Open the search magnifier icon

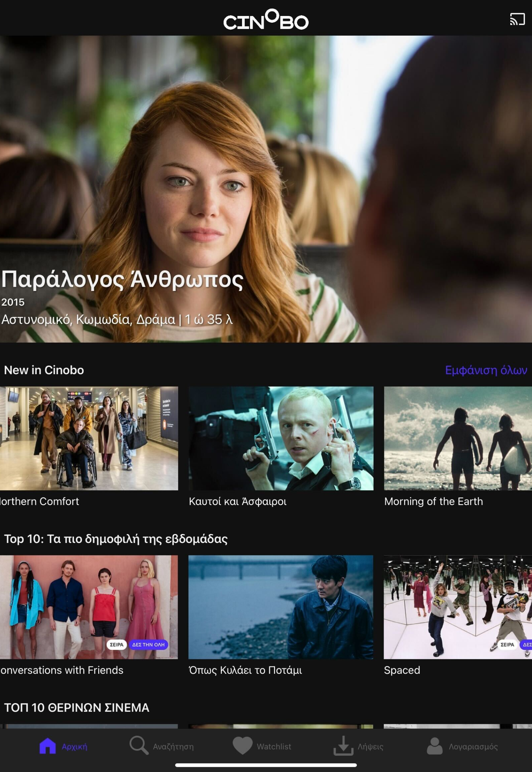click(139, 745)
